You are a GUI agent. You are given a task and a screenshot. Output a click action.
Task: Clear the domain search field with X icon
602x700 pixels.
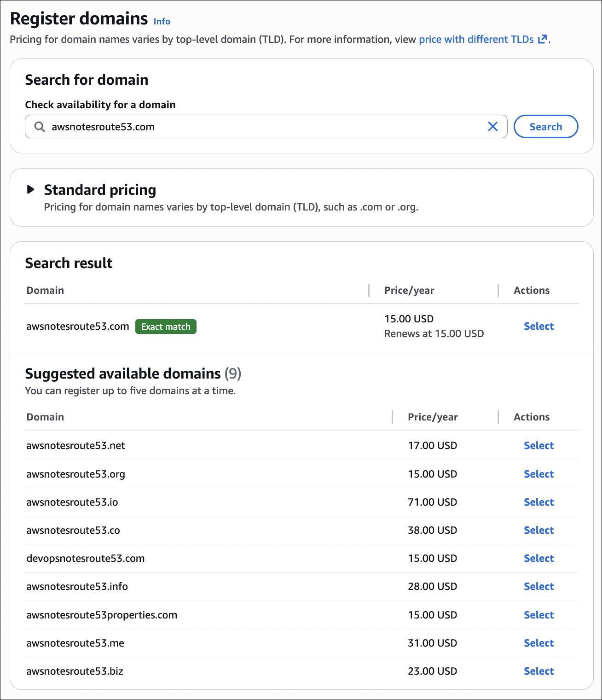[492, 127]
